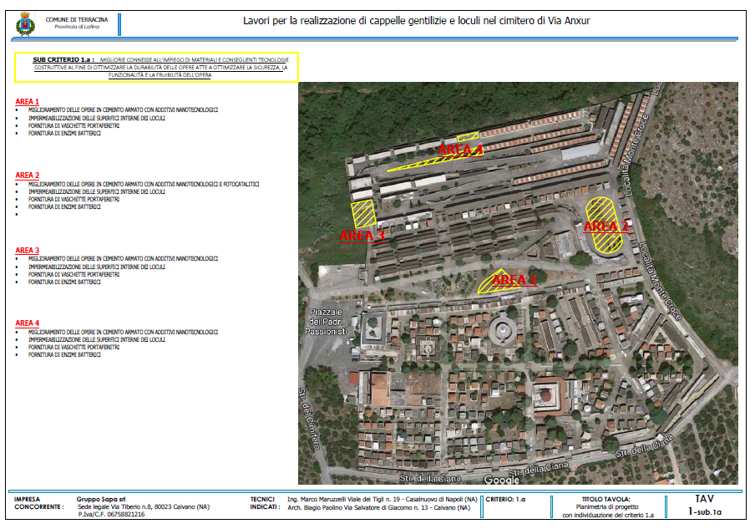
Task: Click the square hatched AREA 3 zone
Action: click(x=363, y=216)
